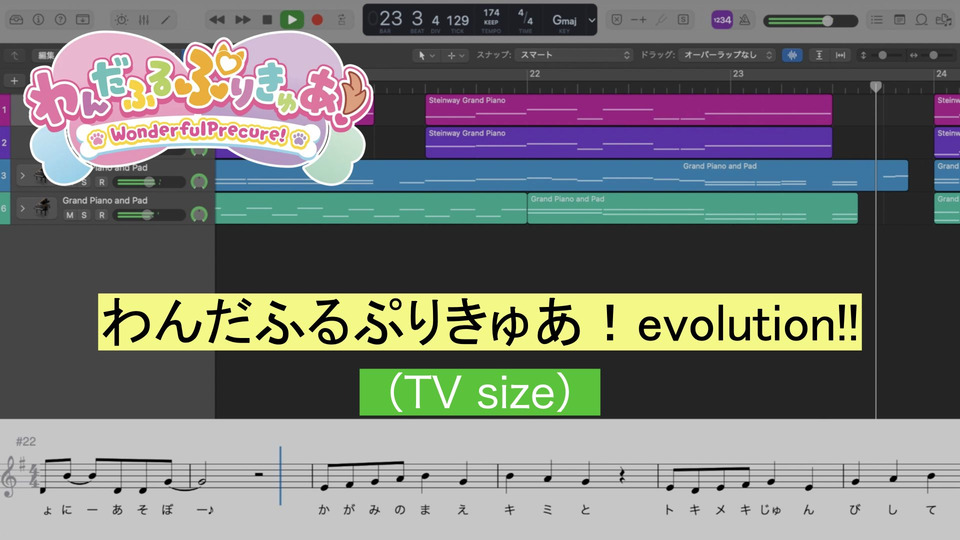Toggle Cycle mode loop icon
The height and width of the screenshot is (540, 960).
342,20
